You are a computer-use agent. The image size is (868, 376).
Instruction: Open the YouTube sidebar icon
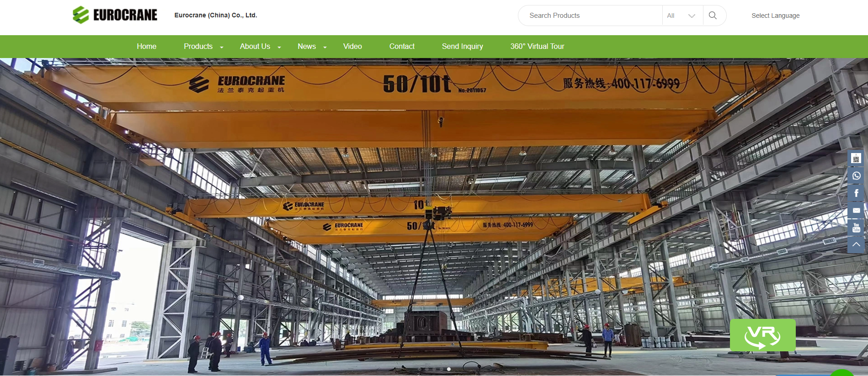click(856, 228)
